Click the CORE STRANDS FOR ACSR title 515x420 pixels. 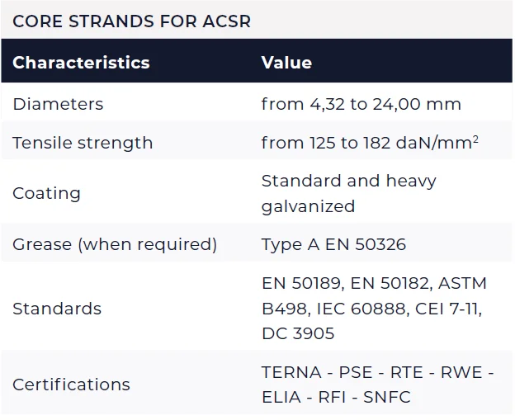pyautogui.click(x=132, y=21)
